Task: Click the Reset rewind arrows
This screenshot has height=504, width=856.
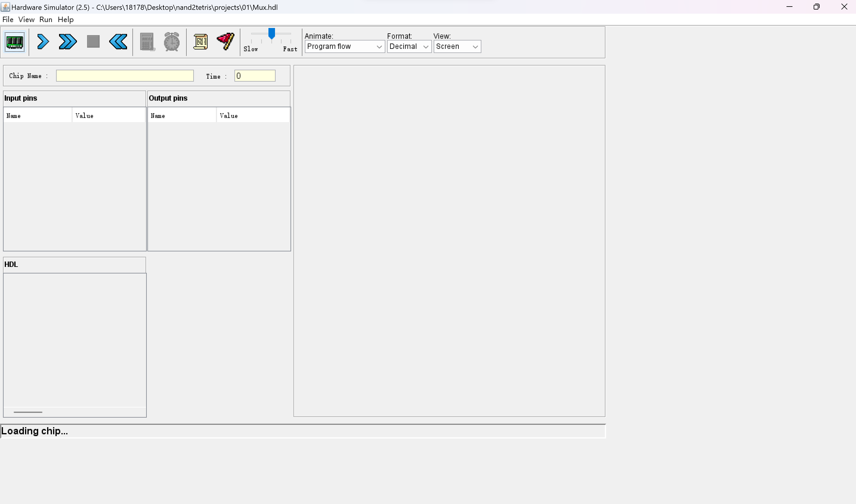Action: pyautogui.click(x=118, y=42)
